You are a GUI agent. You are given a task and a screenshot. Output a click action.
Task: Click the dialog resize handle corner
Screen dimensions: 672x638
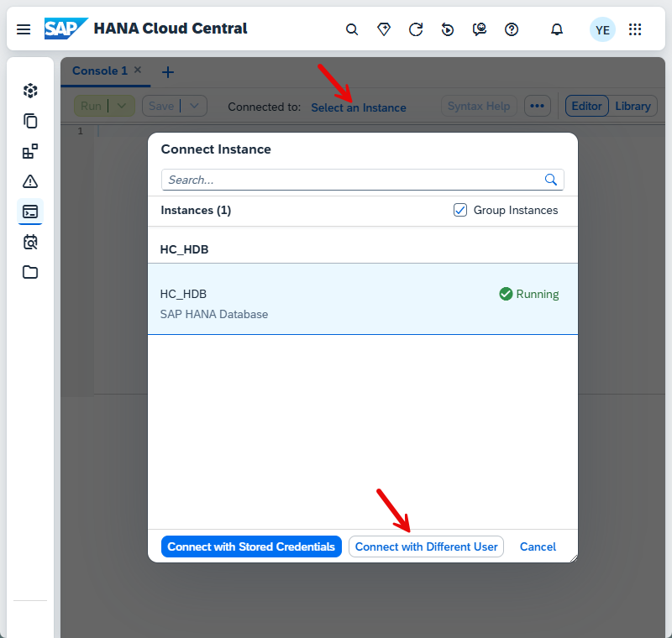click(x=574, y=558)
